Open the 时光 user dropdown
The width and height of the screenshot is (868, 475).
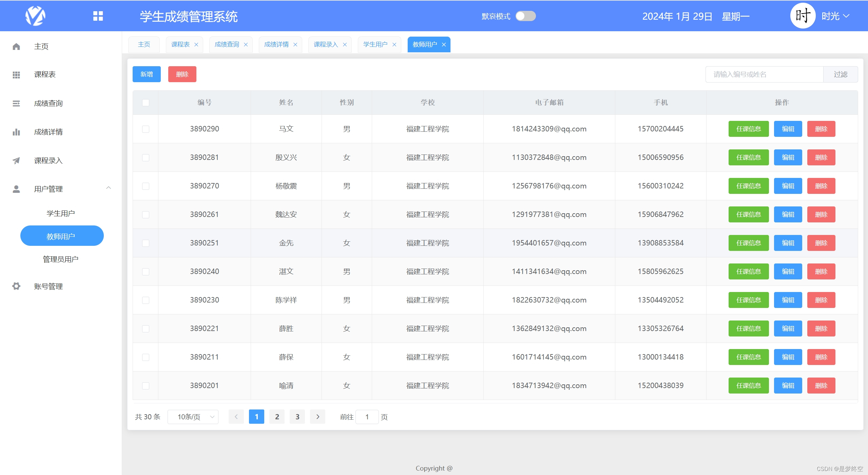[x=835, y=16]
